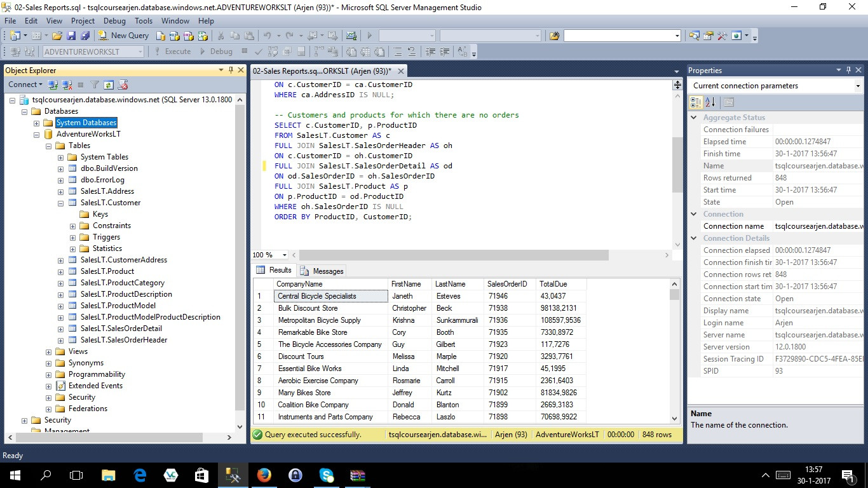Expand the Views folder node
The height and width of the screenshot is (488, 868).
click(x=49, y=351)
